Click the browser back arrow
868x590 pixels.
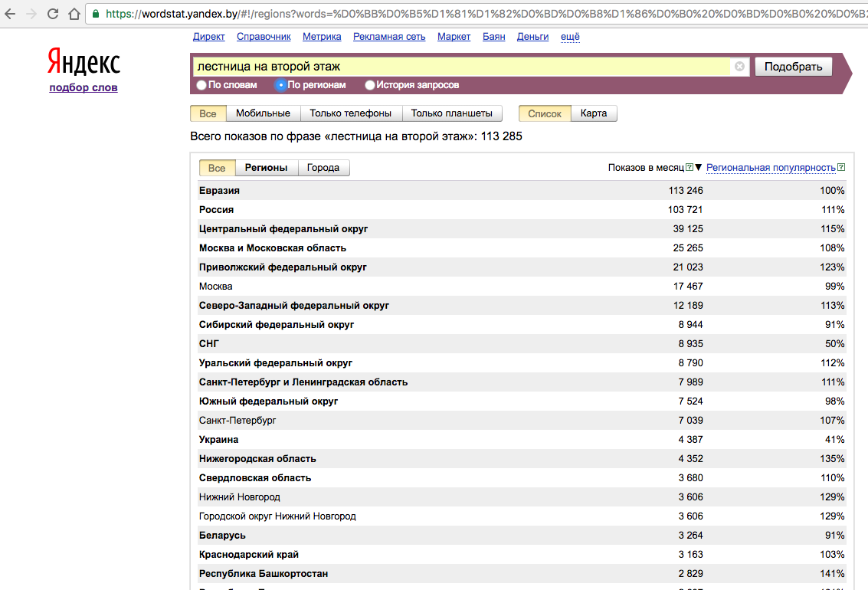tap(11, 14)
